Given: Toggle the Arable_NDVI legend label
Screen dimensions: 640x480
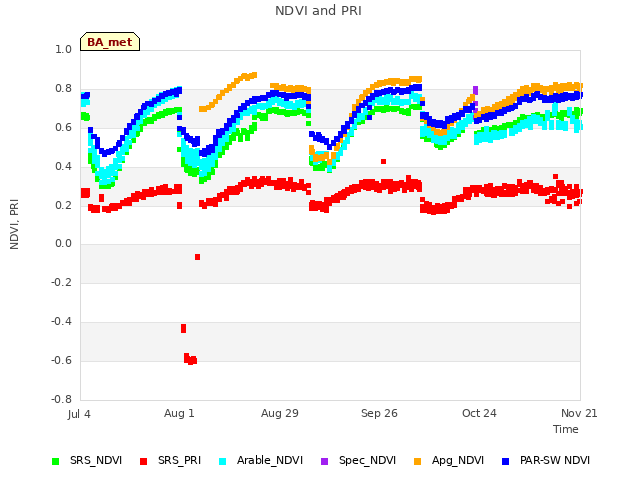Looking at the screenshot, I should click(270, 460).
